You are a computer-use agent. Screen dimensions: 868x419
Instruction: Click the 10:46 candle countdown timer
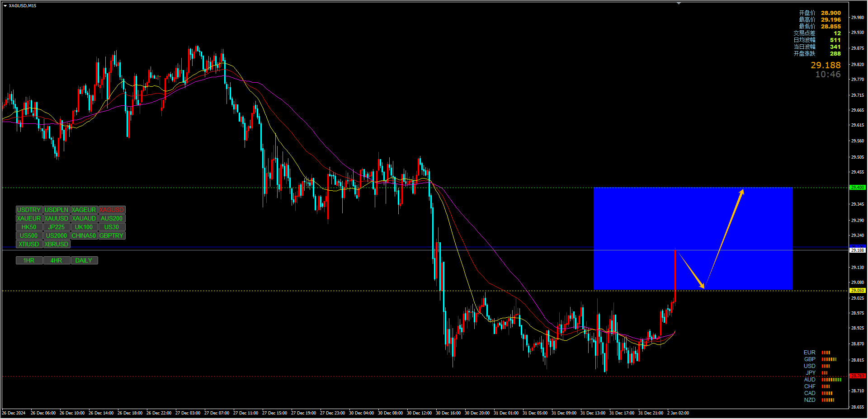pyautogui.click(x=828, y=75)
